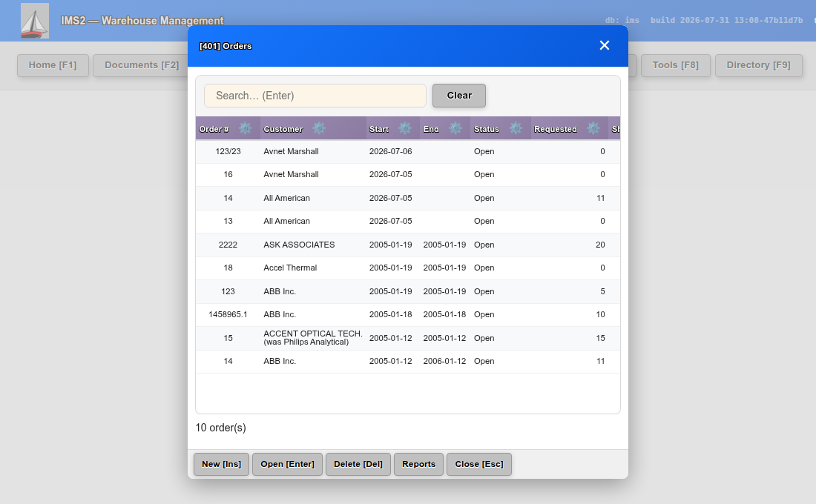Click the 10 order(s) count
Image resolution: width=816 pixels, height=504 pixels.
pos(220,428)
